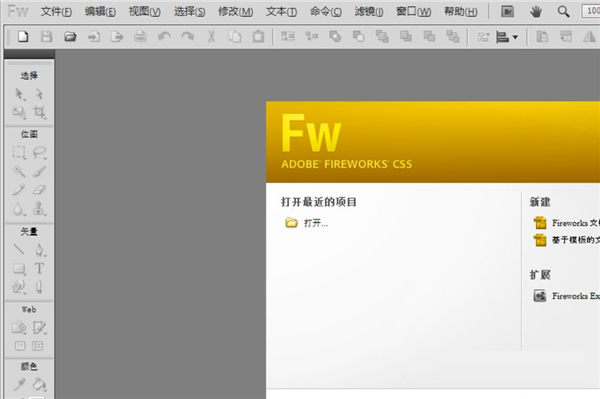
Task: Open the 滤镜(I) menu
Action: point(369,12)
